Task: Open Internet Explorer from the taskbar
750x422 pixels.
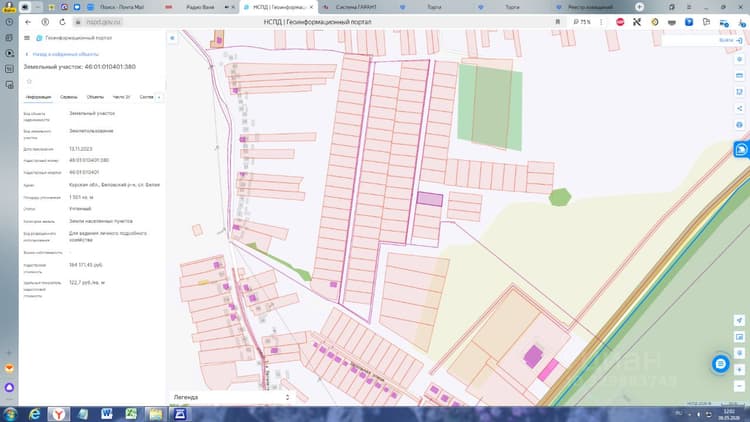Action: pos(34,414)
